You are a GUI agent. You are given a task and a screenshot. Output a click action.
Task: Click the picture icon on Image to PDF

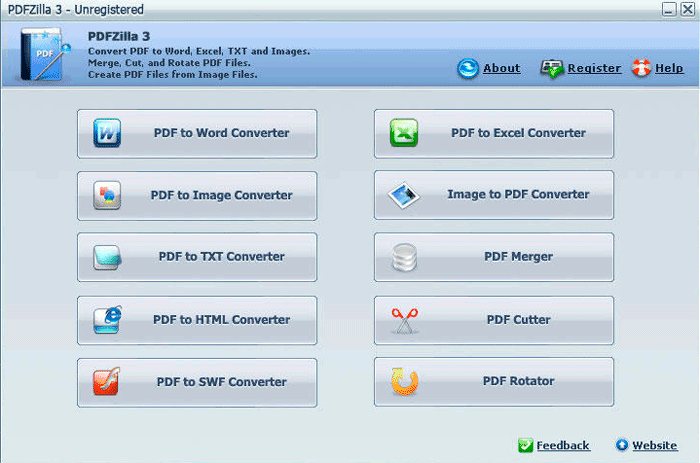click(x=404, y=195)
